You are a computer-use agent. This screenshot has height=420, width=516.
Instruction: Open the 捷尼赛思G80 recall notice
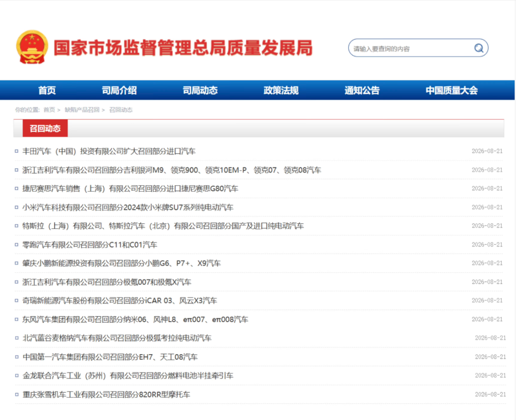pos(130,189)
